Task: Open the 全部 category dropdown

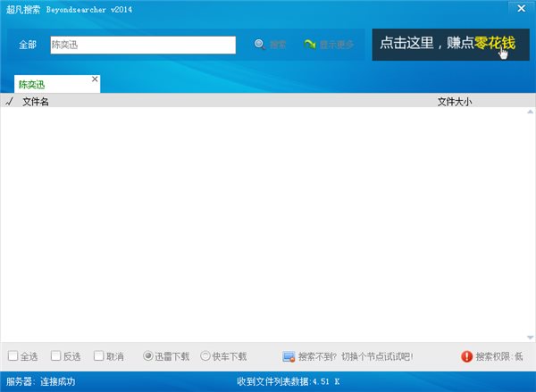Action: [28, 45]
